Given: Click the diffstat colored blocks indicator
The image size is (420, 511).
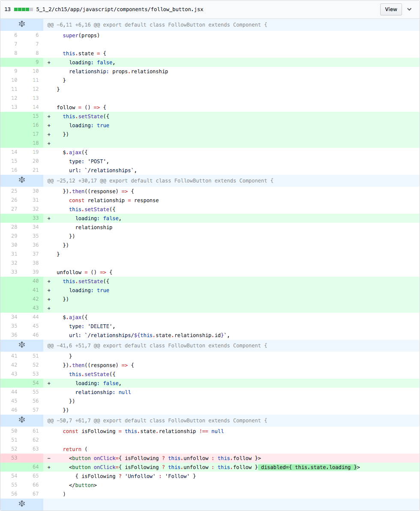Looking at the screenshot, I should 24,9.
